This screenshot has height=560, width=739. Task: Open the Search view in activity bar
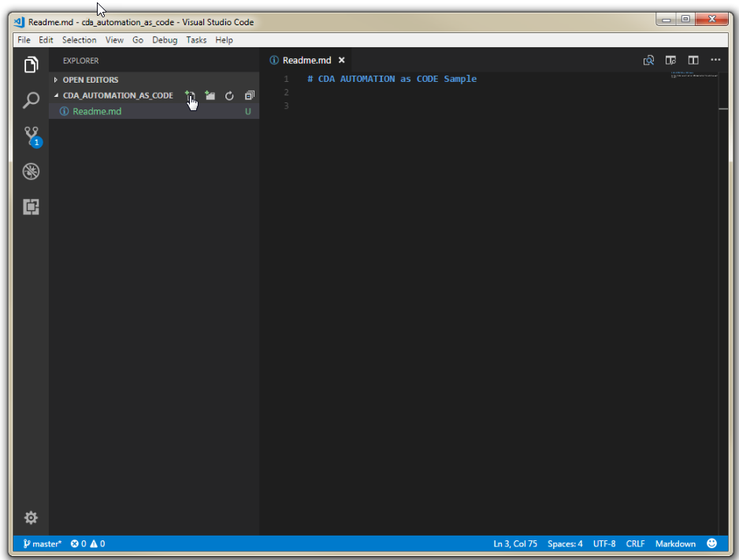click(31, 100)
